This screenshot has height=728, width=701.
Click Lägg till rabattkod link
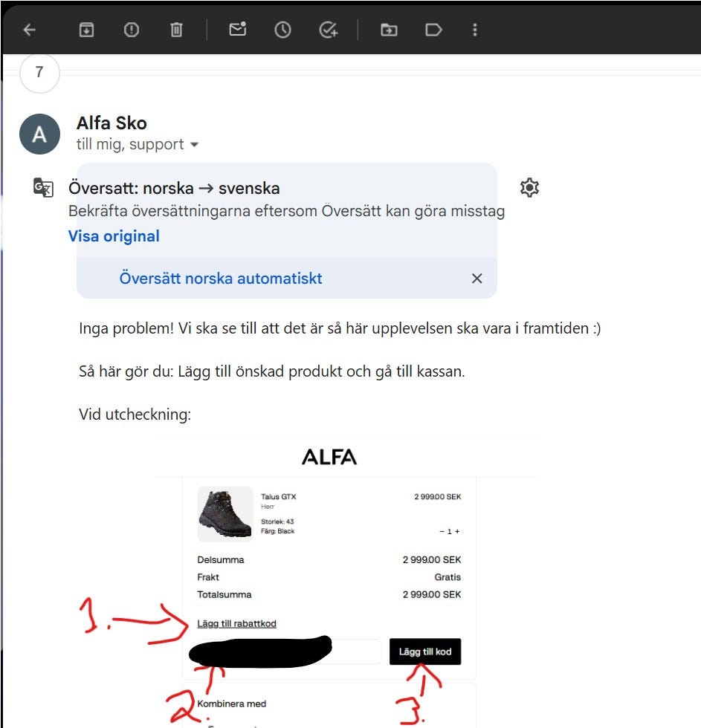click(236, 623)
